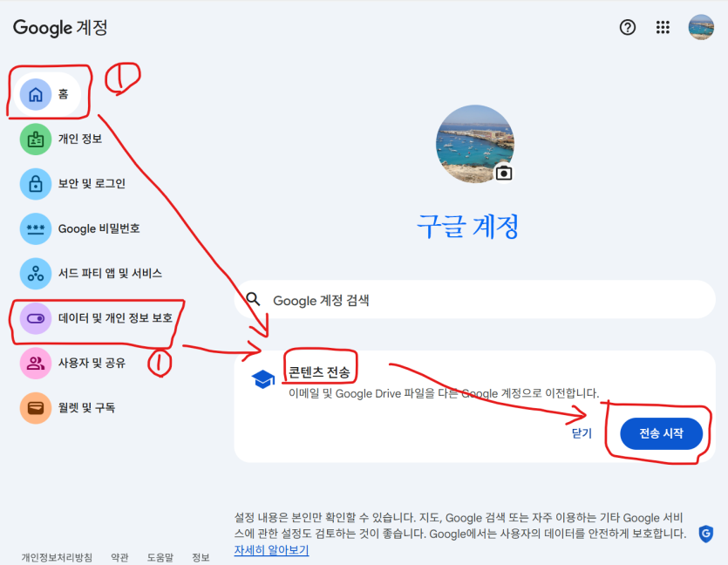Image resolution: width=728 pixels, height=565 pixels.
Task: Open the help question mark icon
Action: pos(627,27)
